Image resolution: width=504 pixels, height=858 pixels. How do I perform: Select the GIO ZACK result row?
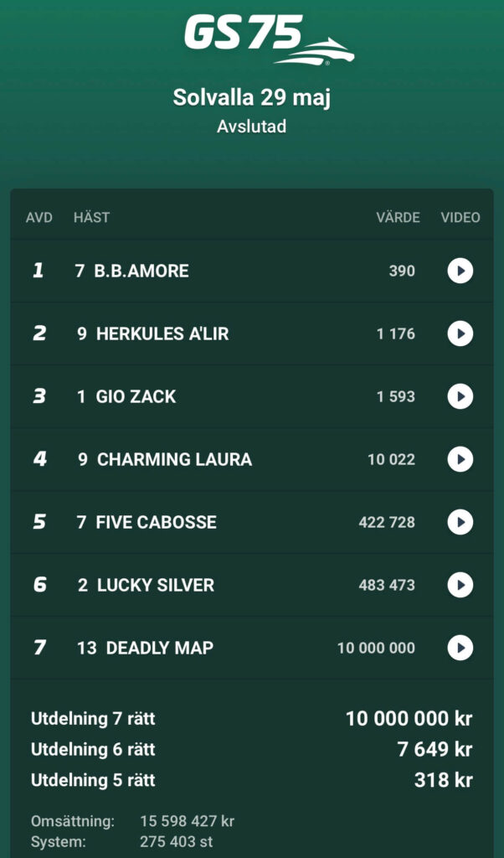[x=251, y=396]
